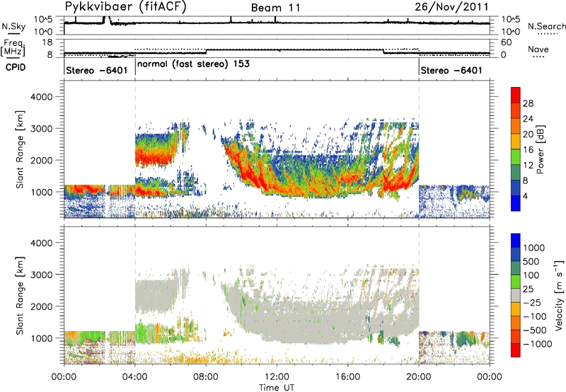Click the '-1000' tick on velocity scale
The image size is (566, 392).
pos(538,344)
